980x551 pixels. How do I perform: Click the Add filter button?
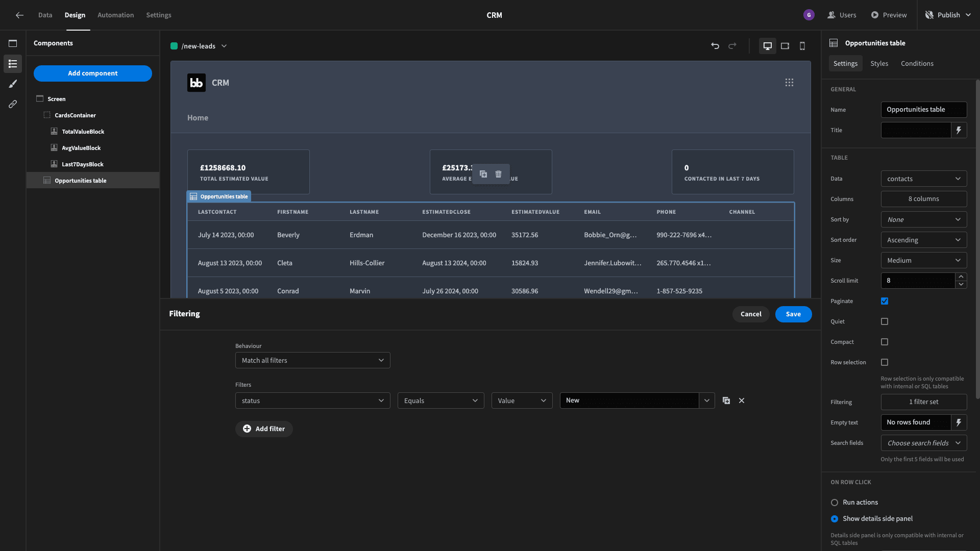coord(264,429)
